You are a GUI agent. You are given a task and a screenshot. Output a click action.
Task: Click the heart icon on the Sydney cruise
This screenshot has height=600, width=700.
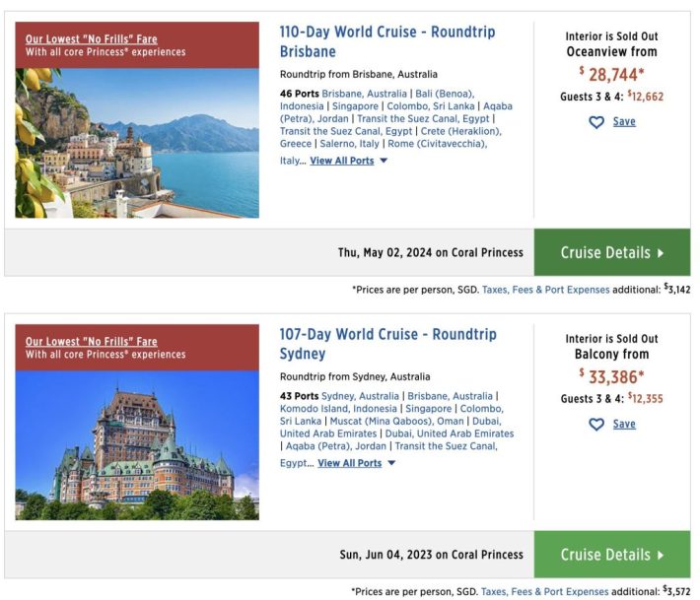(595, 425)
